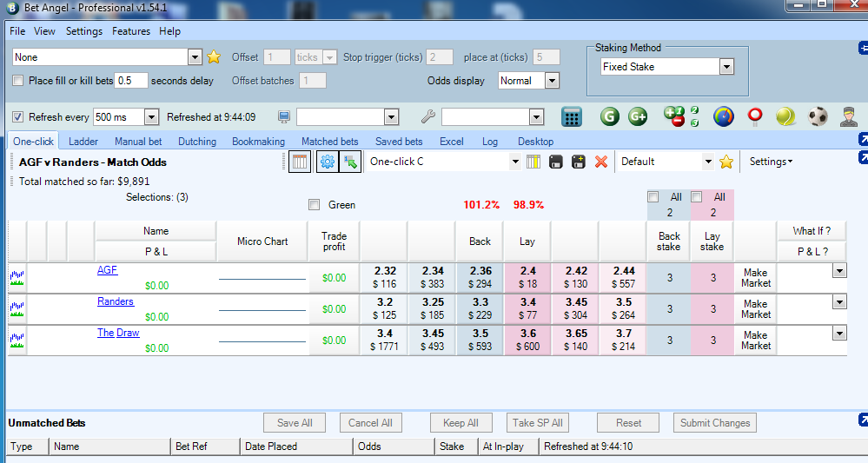Click the star next to Default profile

click(x=726, y=162)
